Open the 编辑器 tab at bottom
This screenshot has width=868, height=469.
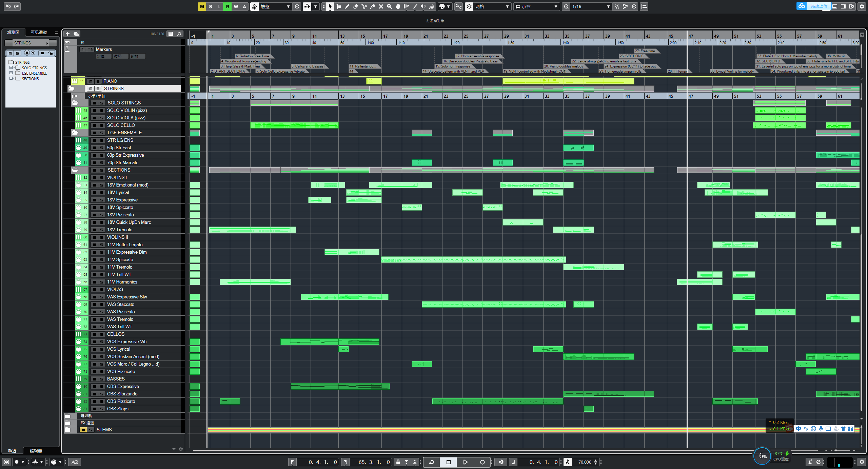click(x=36, y=451)
